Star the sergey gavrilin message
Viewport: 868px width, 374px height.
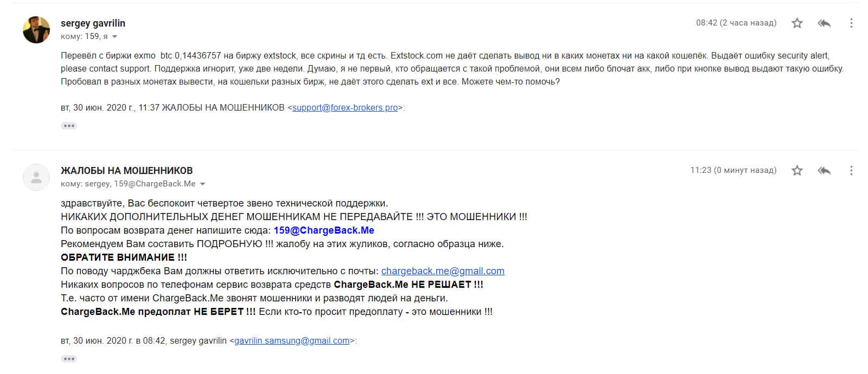(797, 23)
